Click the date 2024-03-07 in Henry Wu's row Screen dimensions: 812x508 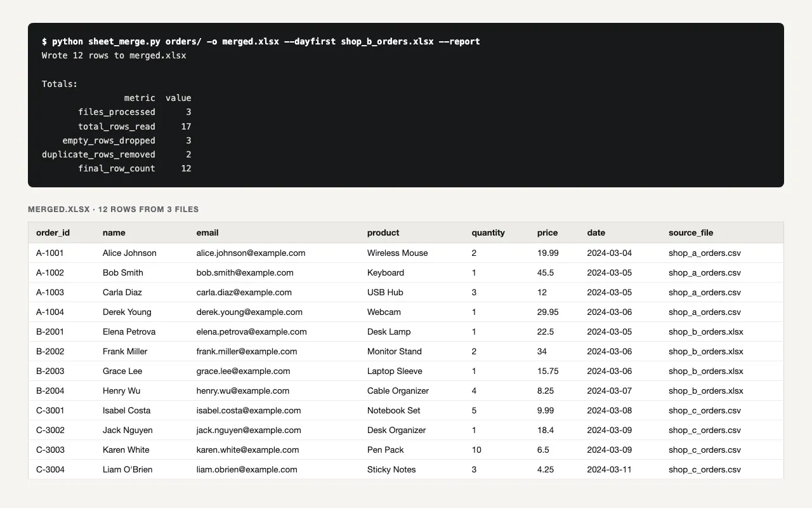point(610,391)
